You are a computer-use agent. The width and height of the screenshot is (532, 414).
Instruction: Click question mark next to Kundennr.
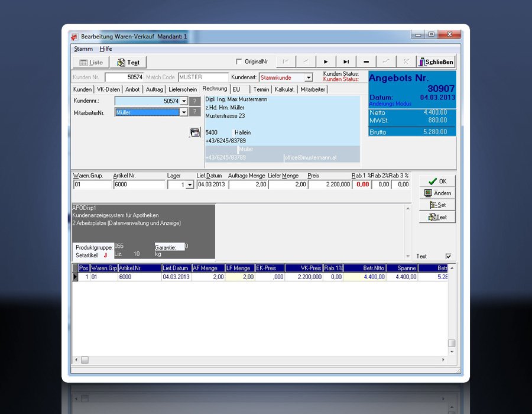(194, 101)
